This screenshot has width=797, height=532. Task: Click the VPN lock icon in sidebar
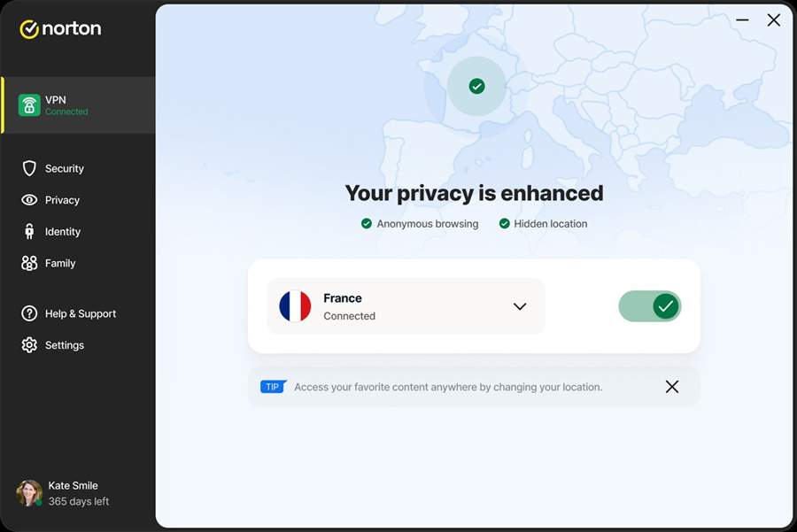point(29,105)
